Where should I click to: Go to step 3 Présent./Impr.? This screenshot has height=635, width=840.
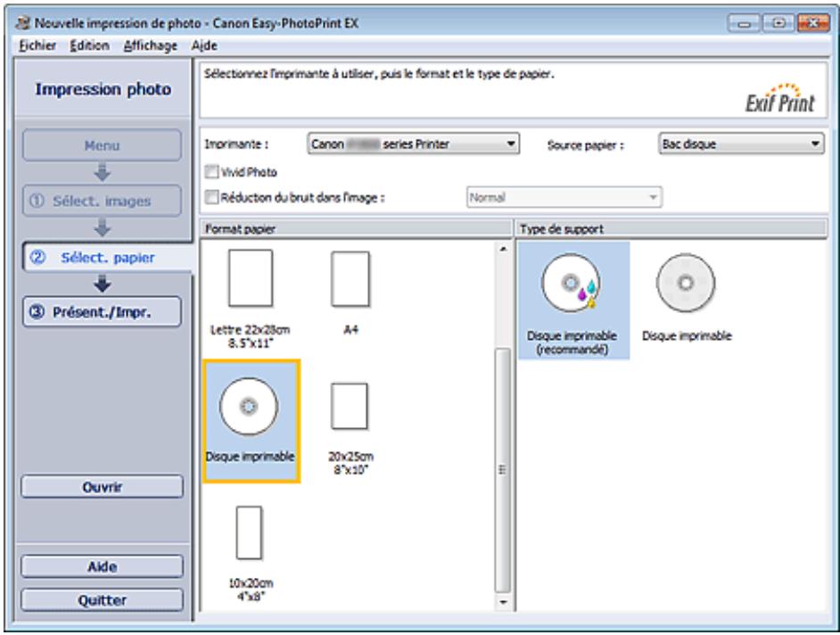coord(102,312)
